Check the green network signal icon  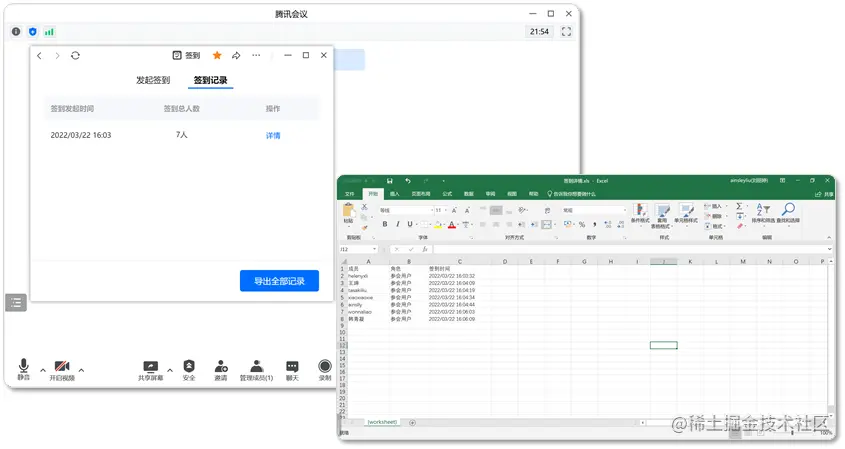pyautogui.click(x=49, y=32)
